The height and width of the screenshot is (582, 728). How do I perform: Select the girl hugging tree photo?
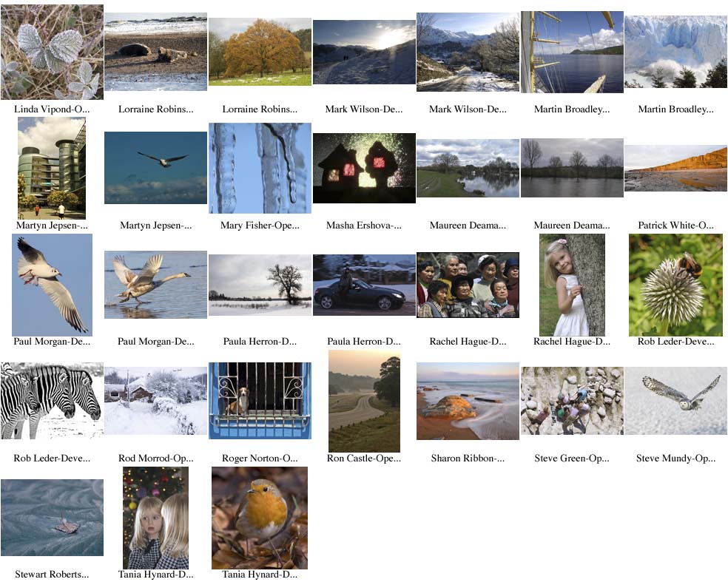(x=572, y=285)
